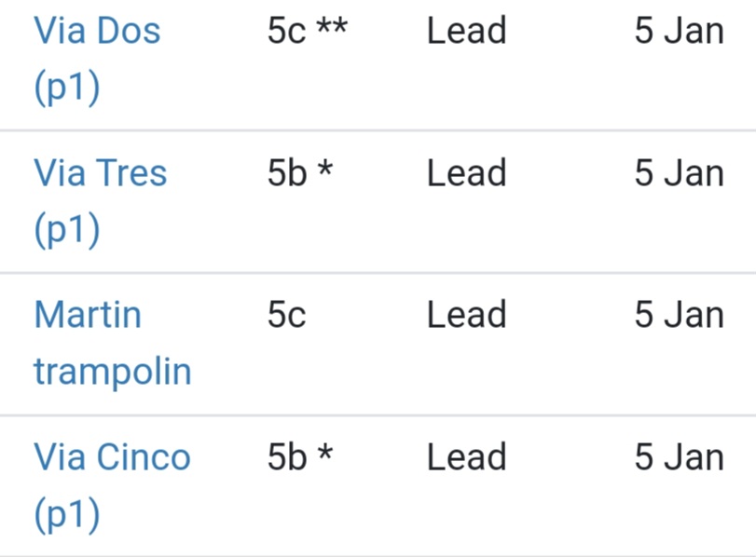The height and width of the screenshot is (557, 756).
Task: Click the one-star rating for Via Tres
Action: click(x=324, y=171)
